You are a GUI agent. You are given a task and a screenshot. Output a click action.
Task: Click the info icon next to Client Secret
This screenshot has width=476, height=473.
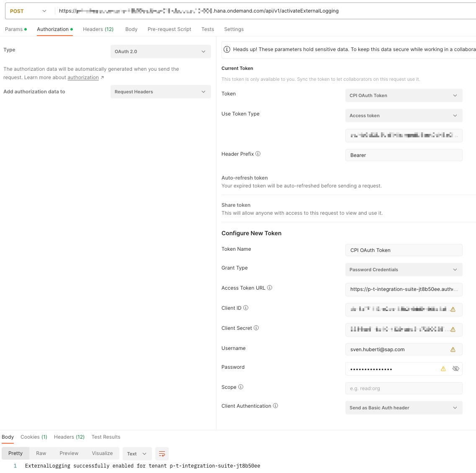pos(257,328)
